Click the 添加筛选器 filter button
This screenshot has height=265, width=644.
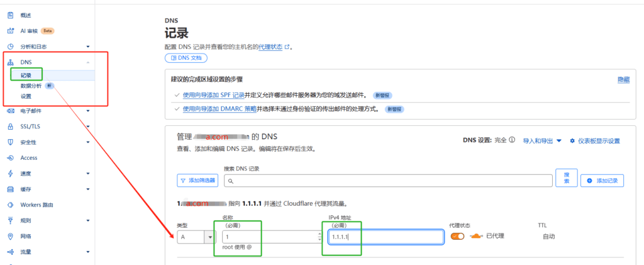click(x=197, y=181)
